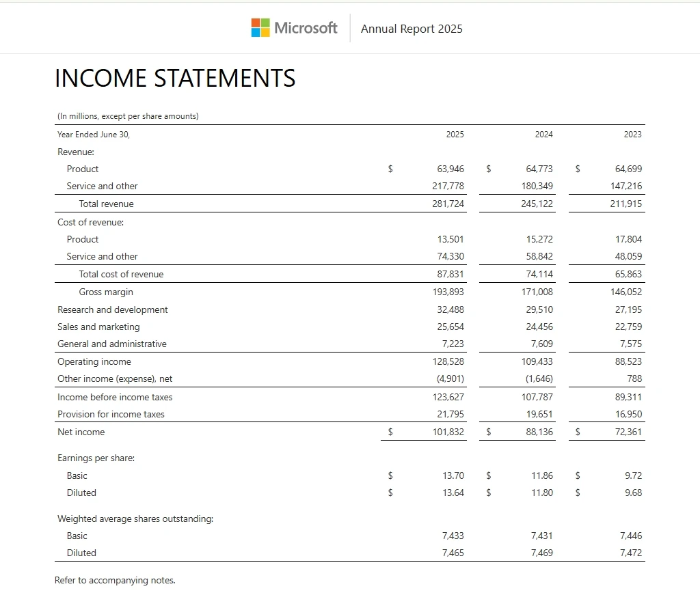Click the Annual Report 2025 title

(412, 29)
